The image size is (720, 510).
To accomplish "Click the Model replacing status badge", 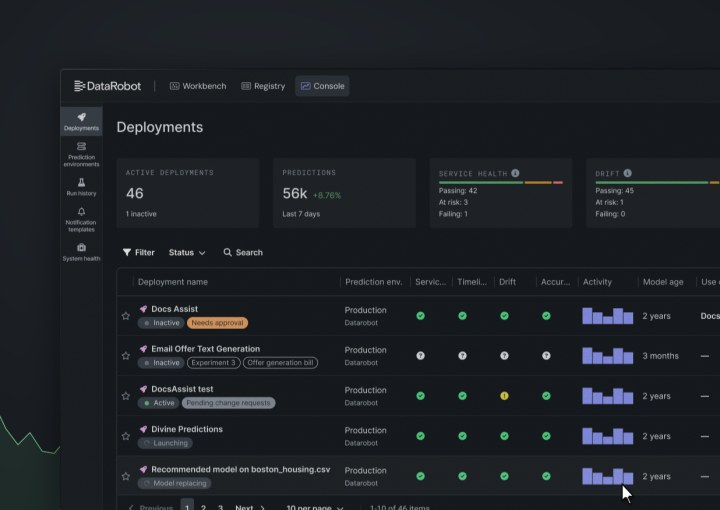I will [x=174, y=483].
